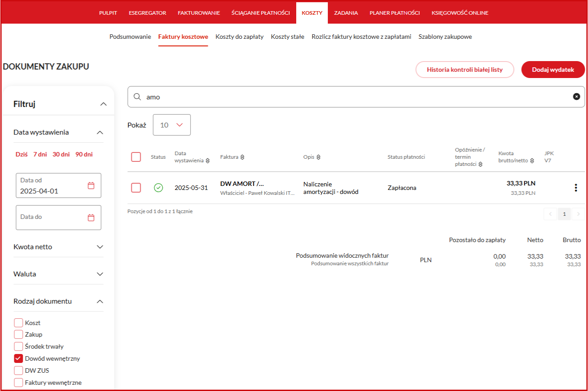Click Właściciel - Paweł Kowalski subtitle
This screenshot has height=391, width=588.
(257, 193)
